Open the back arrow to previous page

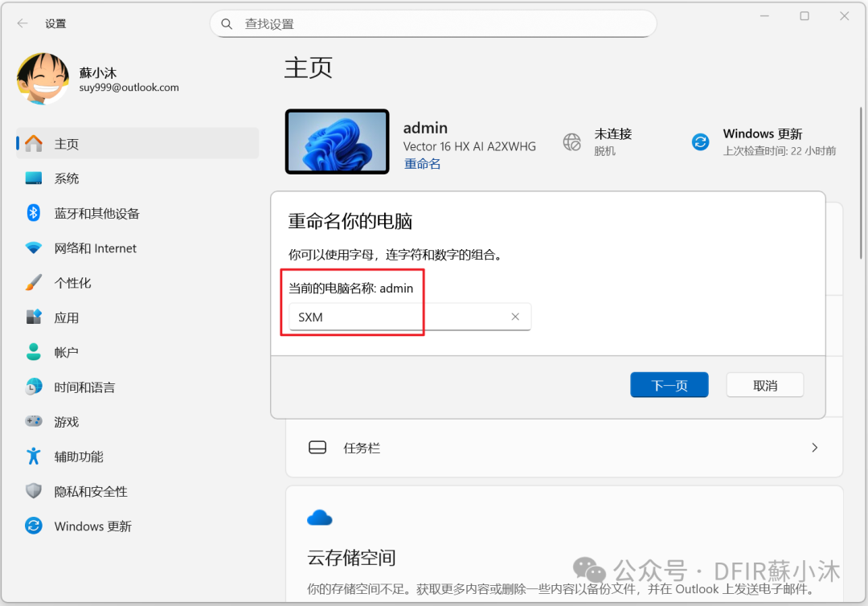(x=21, y=23)
